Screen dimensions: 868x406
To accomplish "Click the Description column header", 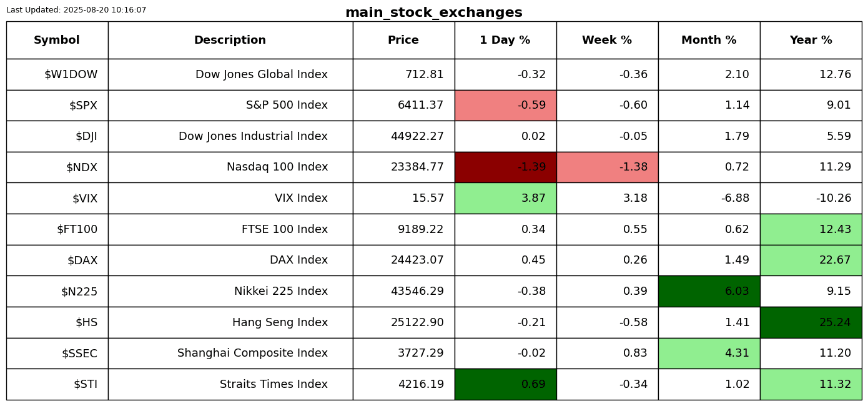I will click(x=230, y=40).
